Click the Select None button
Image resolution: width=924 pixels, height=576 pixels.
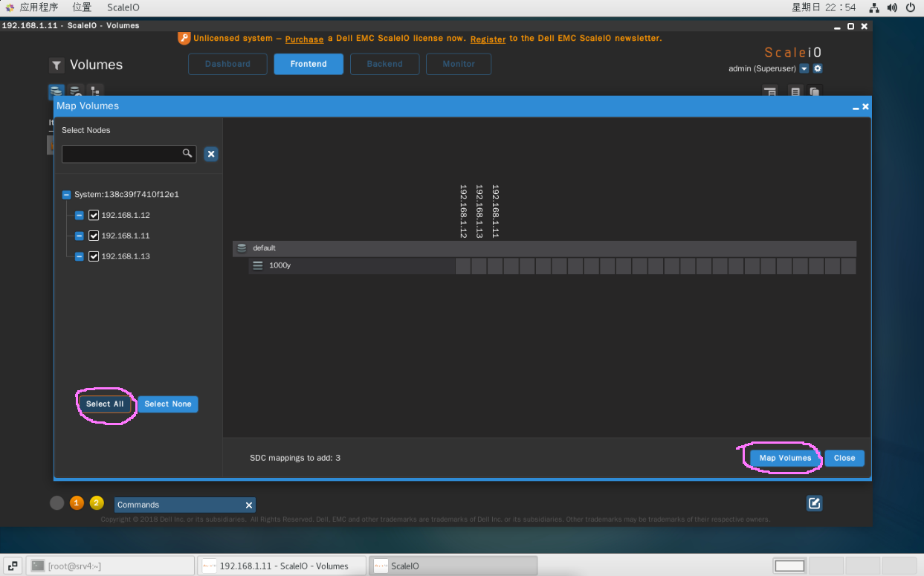(x=168, y=404)
